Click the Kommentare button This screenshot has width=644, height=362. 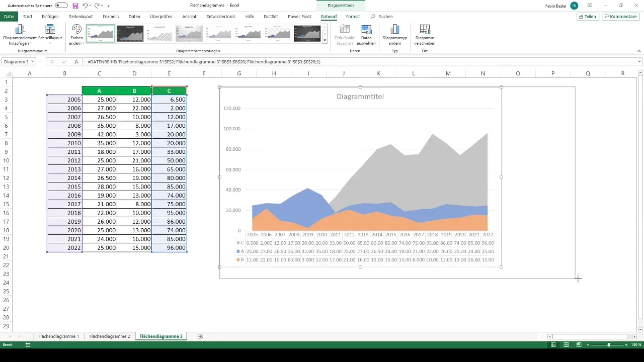[621, 17]
